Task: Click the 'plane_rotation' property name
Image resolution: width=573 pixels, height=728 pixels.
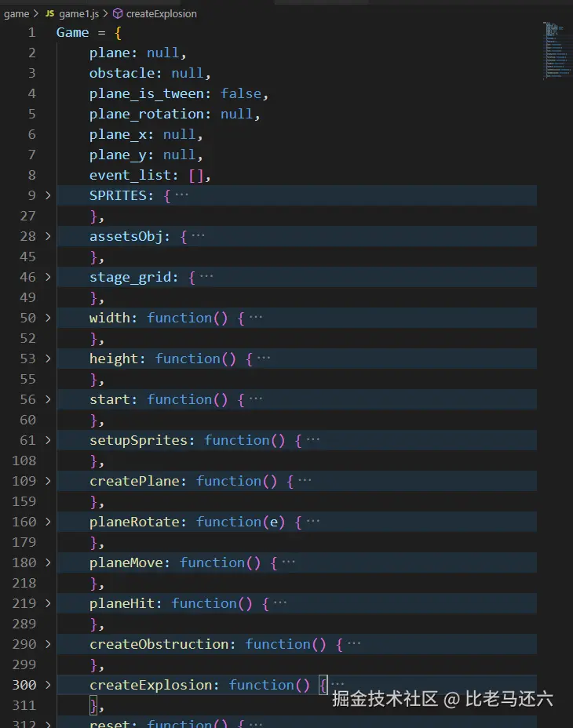Action: [146, 115]
